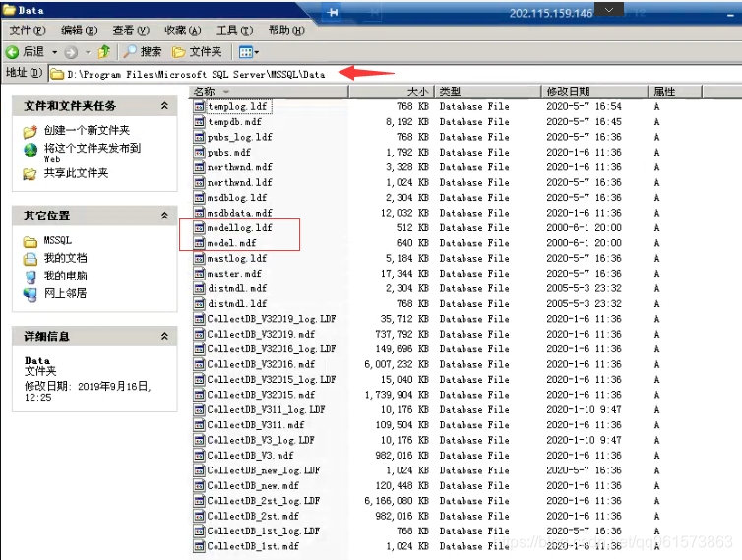This screenshot has height=560, width=742.
Task: Open the 帮助(H) menu
Action: [286, 31]
